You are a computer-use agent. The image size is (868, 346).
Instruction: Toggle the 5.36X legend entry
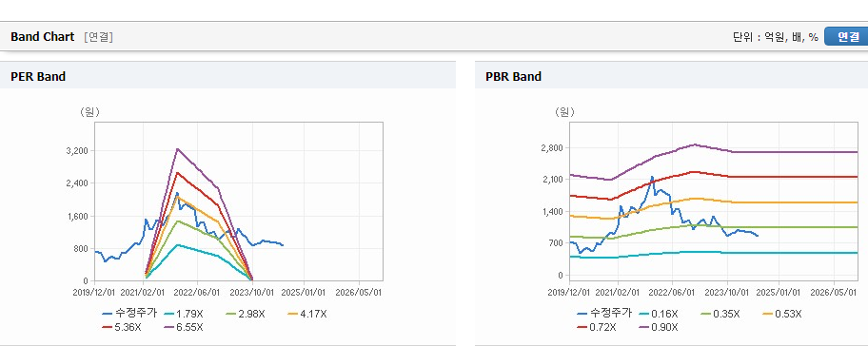pos(122,327)
